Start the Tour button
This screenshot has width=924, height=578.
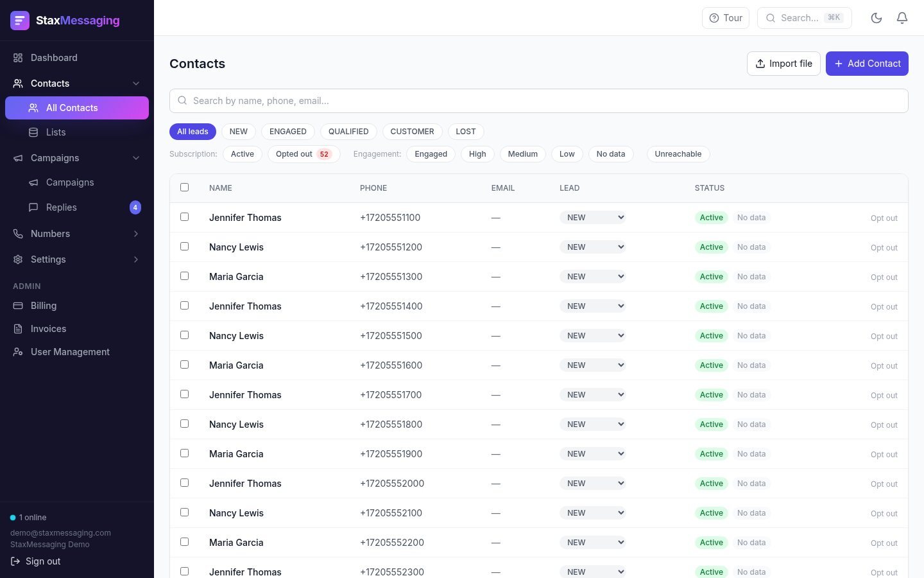(726, 18)
